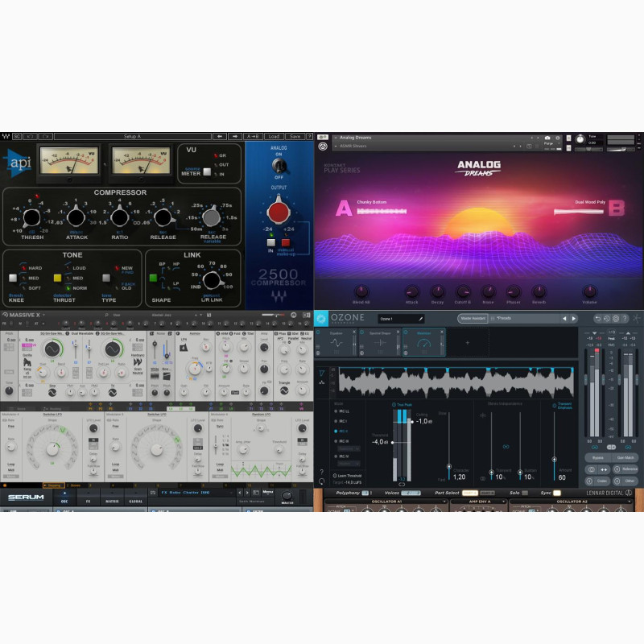
Task: Cycle the Knee thresh button
Action: (x=13, y=278)
